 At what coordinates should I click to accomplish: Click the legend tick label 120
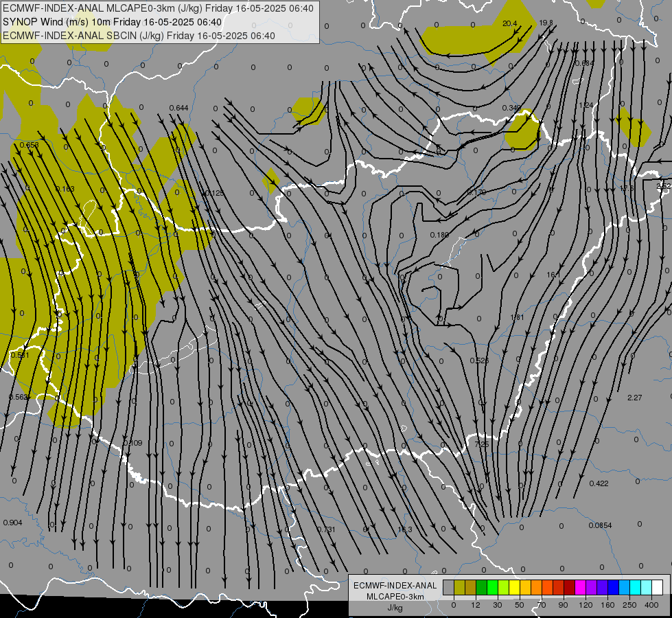click(x=586, y=605)
